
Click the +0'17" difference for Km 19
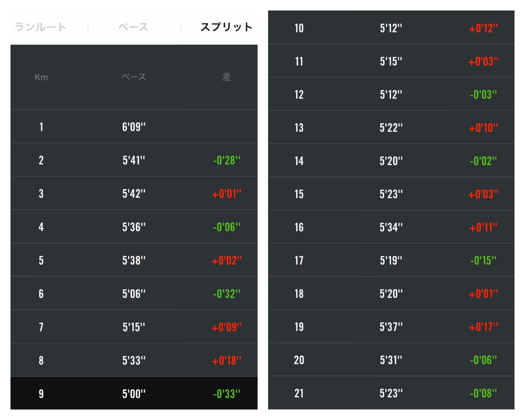(483, 327)
